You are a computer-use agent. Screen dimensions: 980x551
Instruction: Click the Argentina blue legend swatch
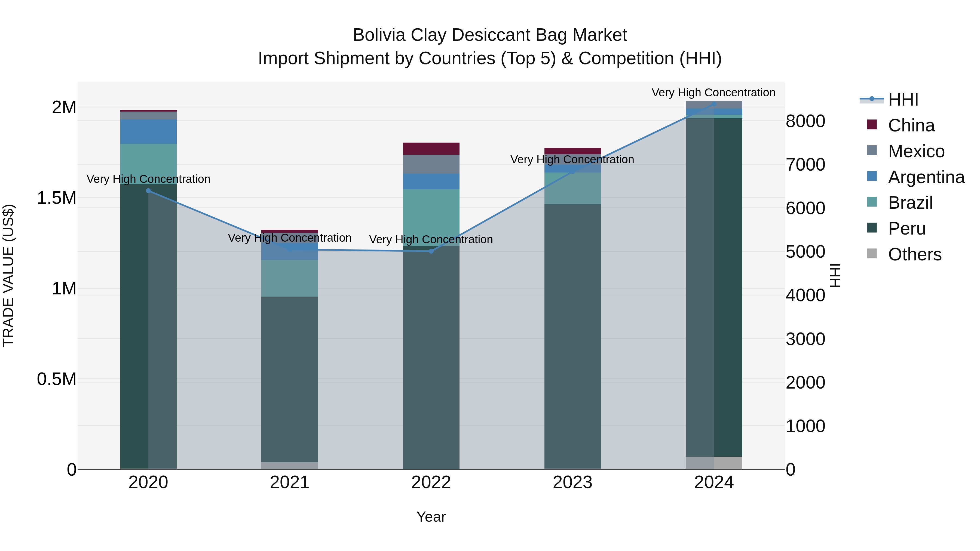(872, 176)
